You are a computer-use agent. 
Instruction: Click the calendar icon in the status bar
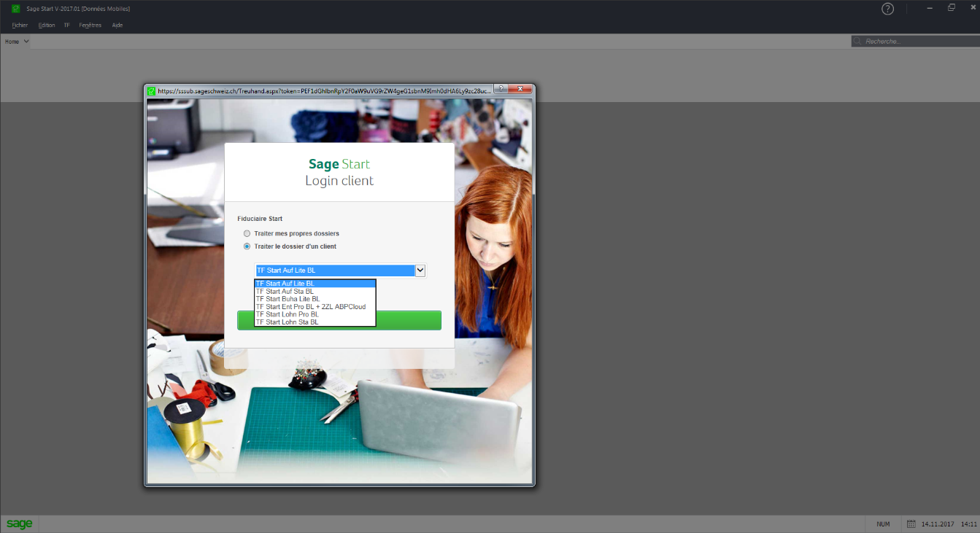coord(911,524)
